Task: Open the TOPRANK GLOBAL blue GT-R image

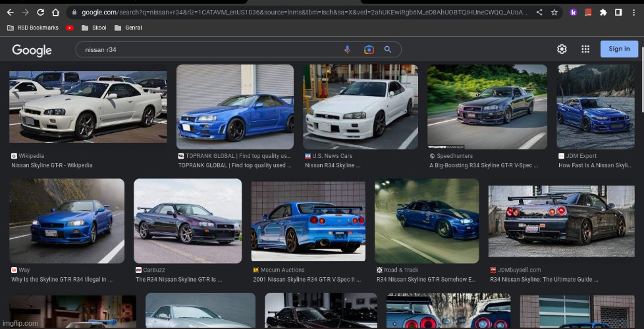Action: point(235,107)
